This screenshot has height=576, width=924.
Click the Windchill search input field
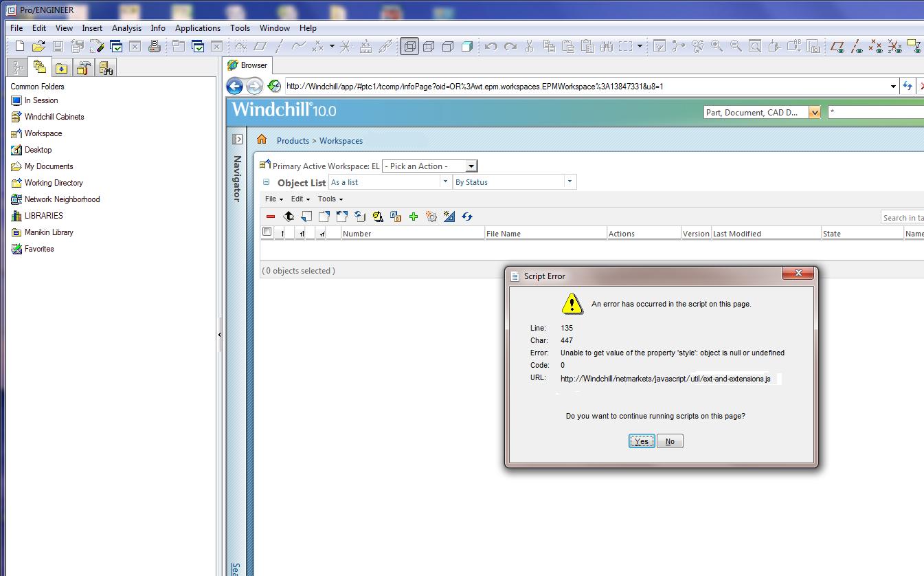(x=876, y=112)
